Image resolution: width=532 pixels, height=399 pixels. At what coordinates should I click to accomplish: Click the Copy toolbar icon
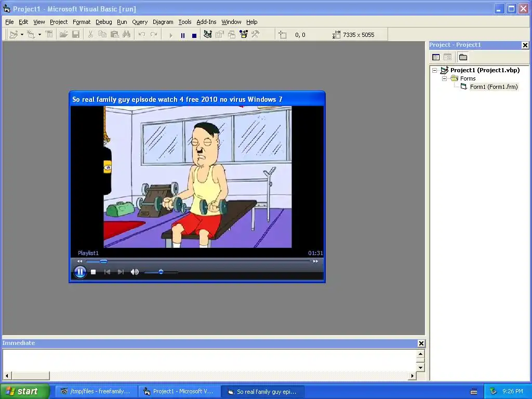(x=102, y=35)
